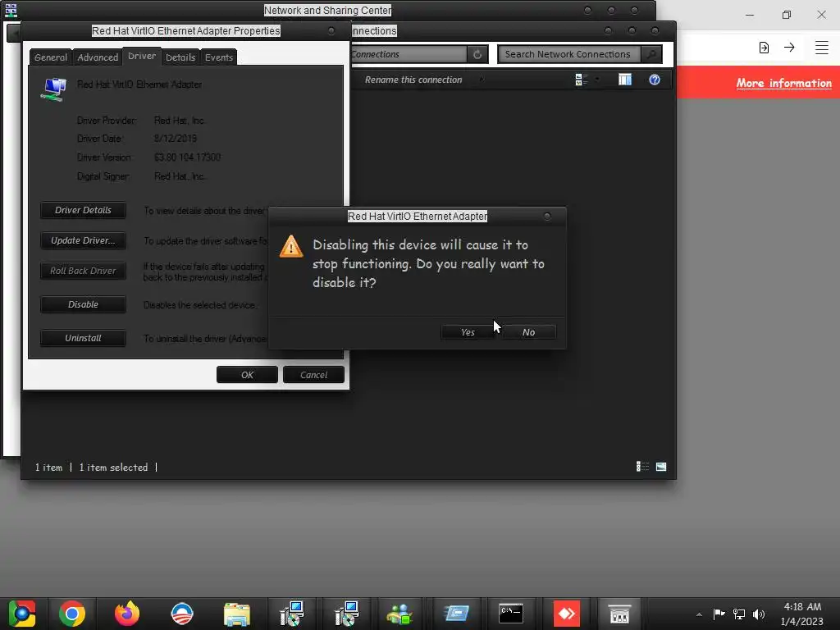The image size is (840, 630).
Task: Click the 'Red Hat, Inc.' driver provider value
Action: click(180, 121)
